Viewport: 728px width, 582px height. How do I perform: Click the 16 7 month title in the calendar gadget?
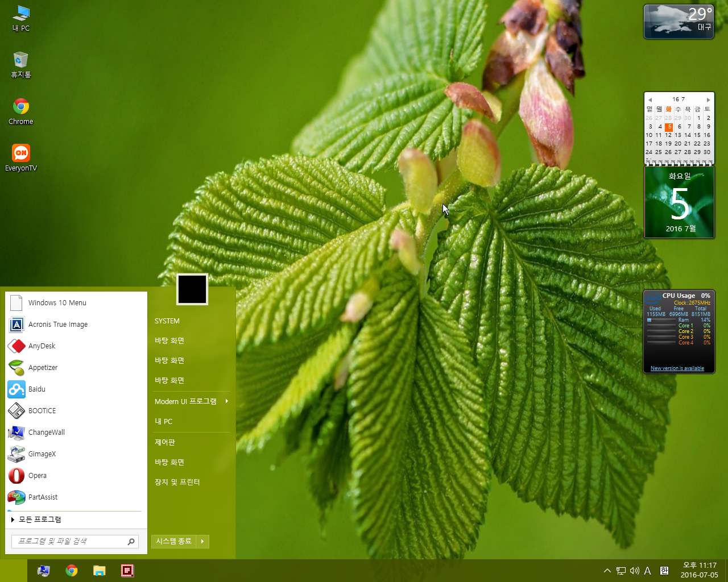pyautogui.click(x=679, y=99)
